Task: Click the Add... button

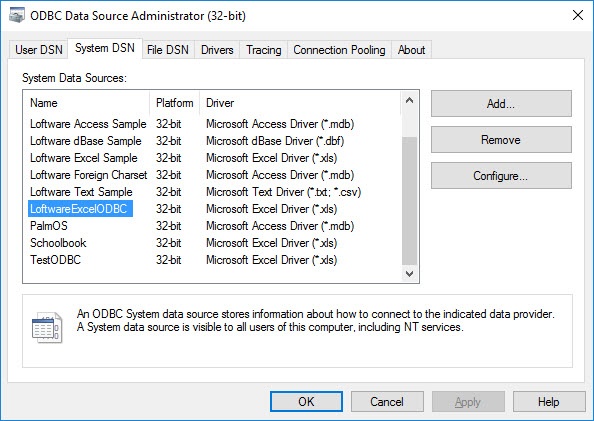Action: coord(501,103)
